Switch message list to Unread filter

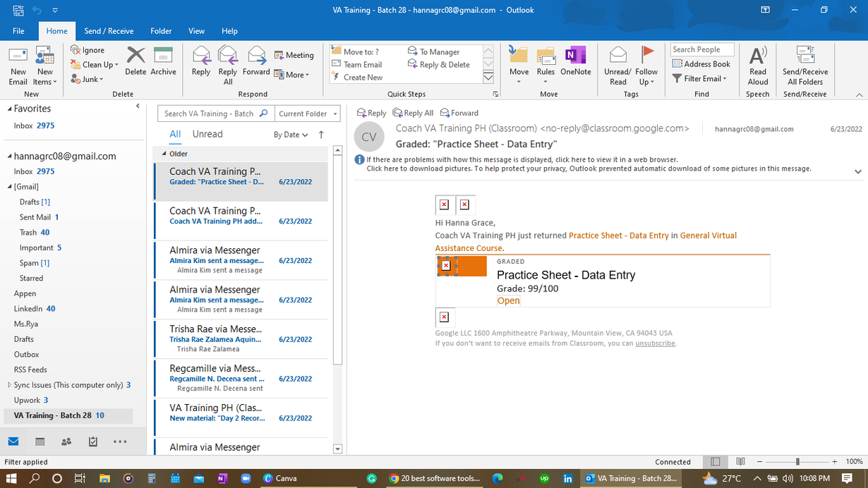click(207, 134)
